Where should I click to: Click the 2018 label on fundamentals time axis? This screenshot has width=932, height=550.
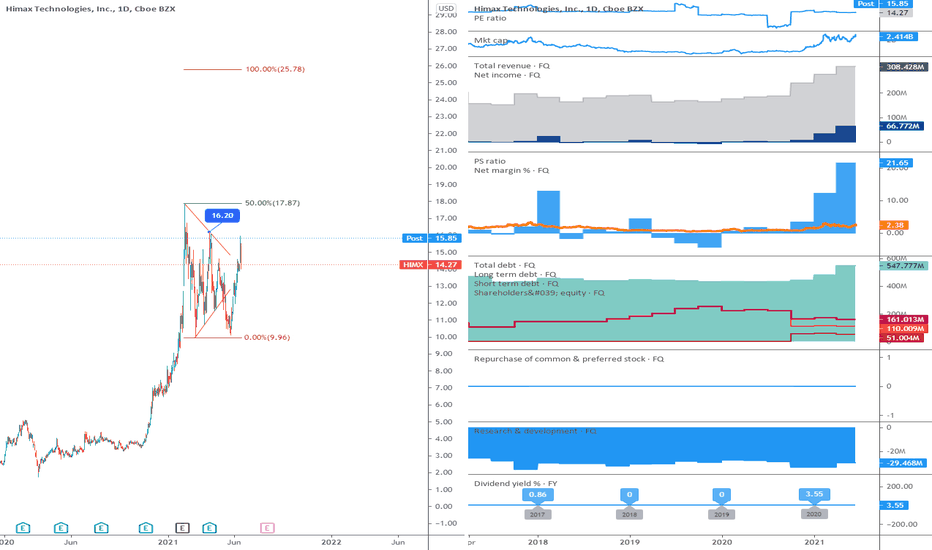click(538, 542)
